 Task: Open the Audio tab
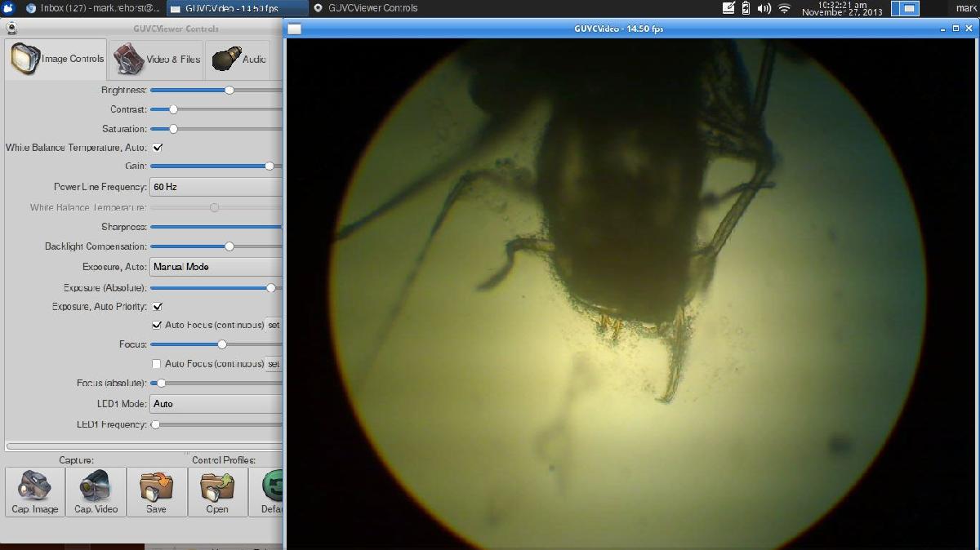(x=238, y=58)
